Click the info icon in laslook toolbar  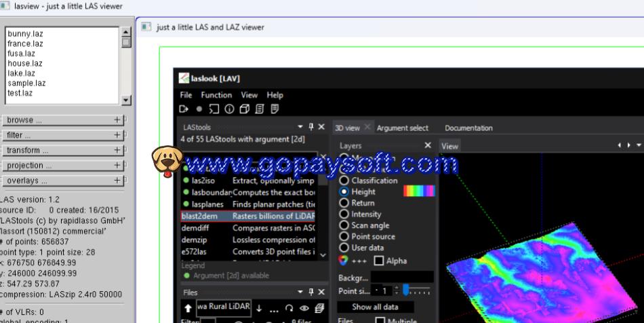tap(229, 109)
